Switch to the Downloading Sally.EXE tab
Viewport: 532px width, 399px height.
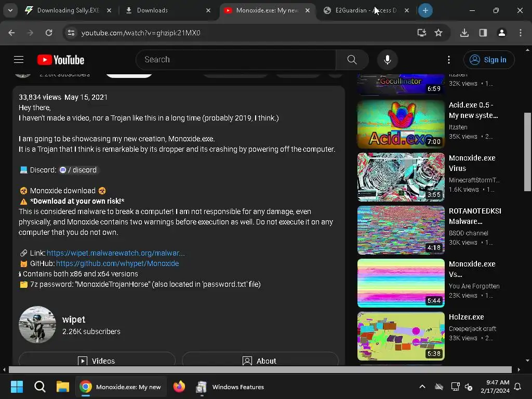pyautogui.click(x=68, y=10)
